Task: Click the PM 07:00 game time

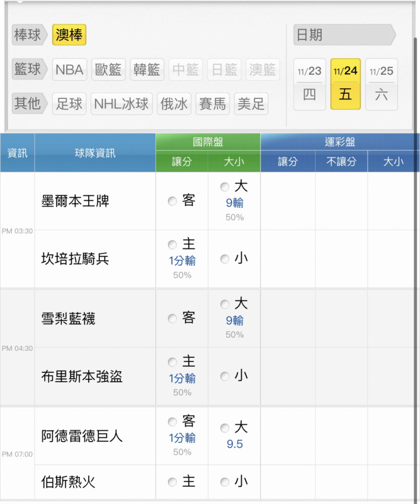Action: pyautogui.click(x=17, y=454)
